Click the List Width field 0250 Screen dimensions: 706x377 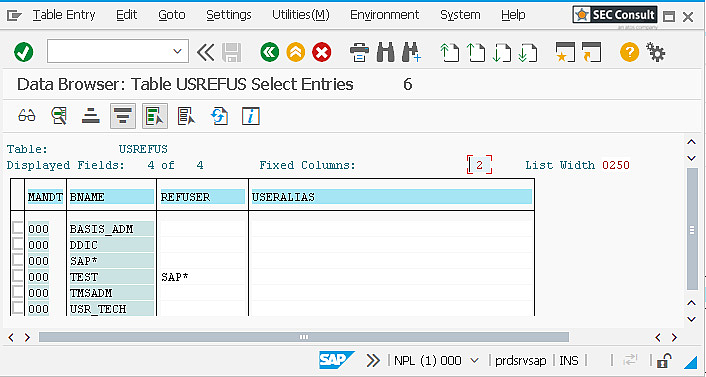click(x=615, y=165)
